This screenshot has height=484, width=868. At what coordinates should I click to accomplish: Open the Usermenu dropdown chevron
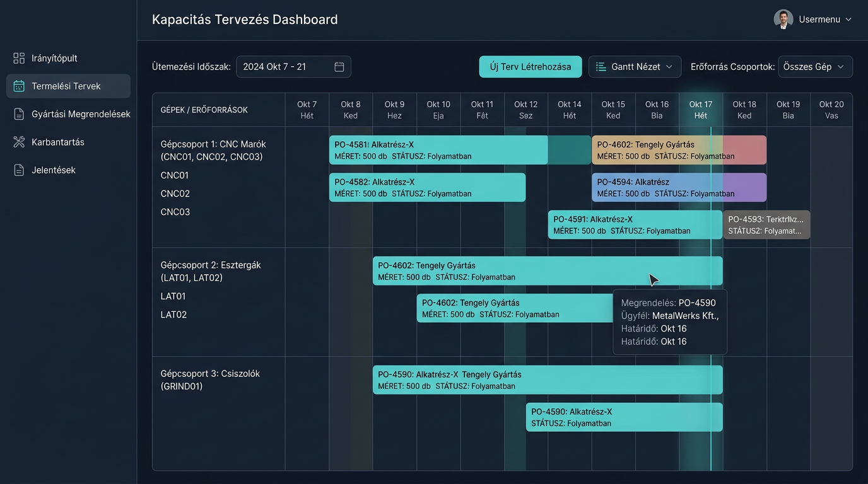pyautogui.click(x=848, y=20)
